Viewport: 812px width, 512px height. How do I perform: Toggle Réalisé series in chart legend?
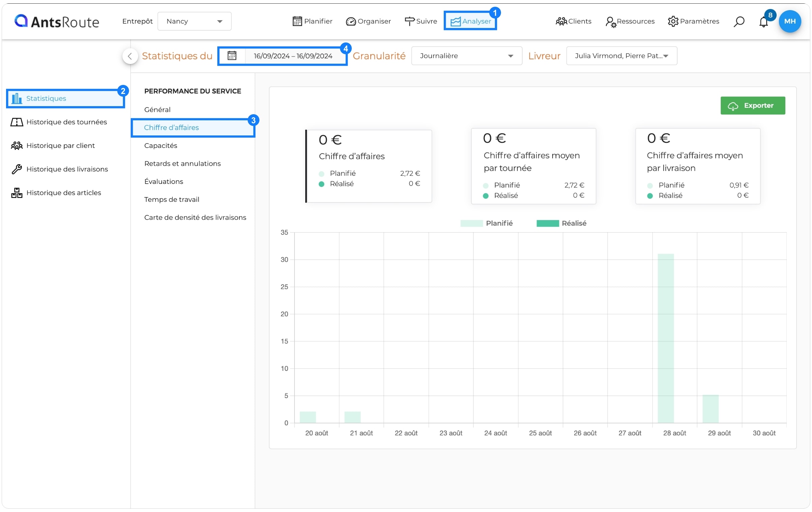click(561, 223)
